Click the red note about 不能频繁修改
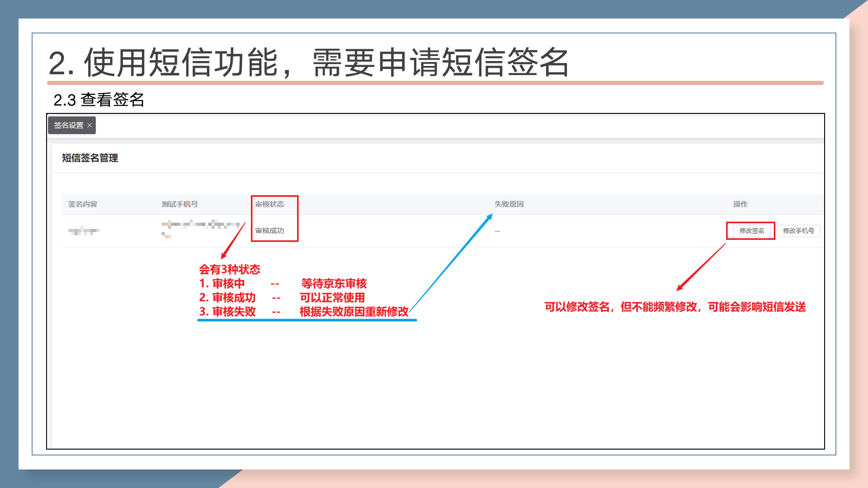 (x=675, y=307)
